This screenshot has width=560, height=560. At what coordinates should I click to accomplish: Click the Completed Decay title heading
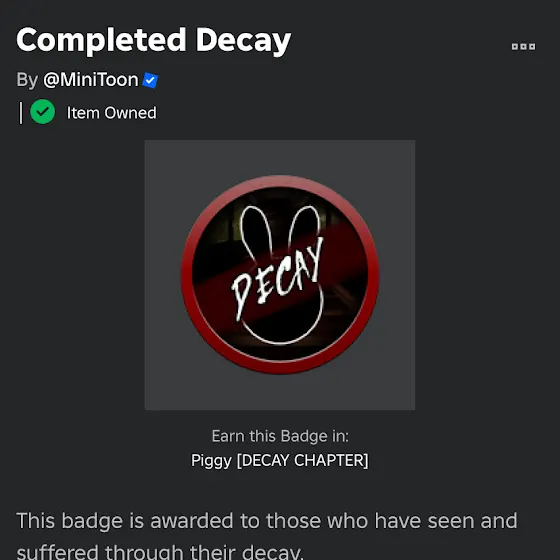tap(154, 40)
